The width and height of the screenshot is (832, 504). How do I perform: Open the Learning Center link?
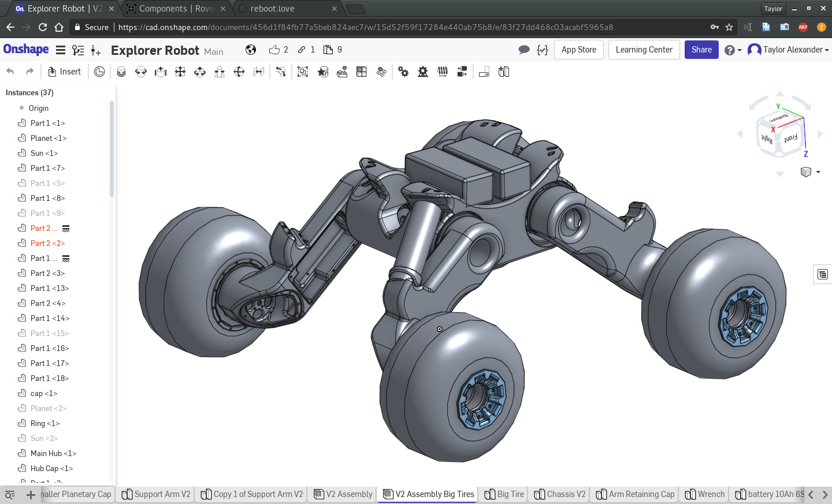pos(644,50)
